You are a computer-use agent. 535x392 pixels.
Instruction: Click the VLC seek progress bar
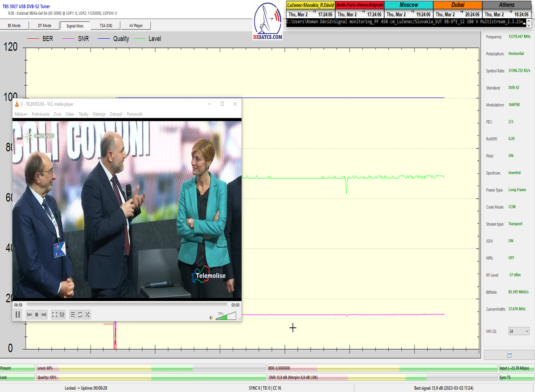120,305
